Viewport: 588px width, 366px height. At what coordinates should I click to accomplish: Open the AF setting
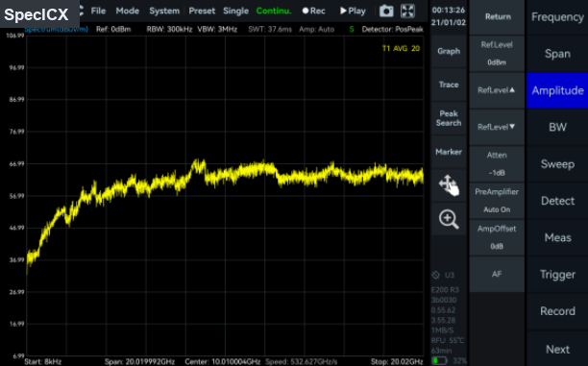pyautogui.click(x=498, y=274)
